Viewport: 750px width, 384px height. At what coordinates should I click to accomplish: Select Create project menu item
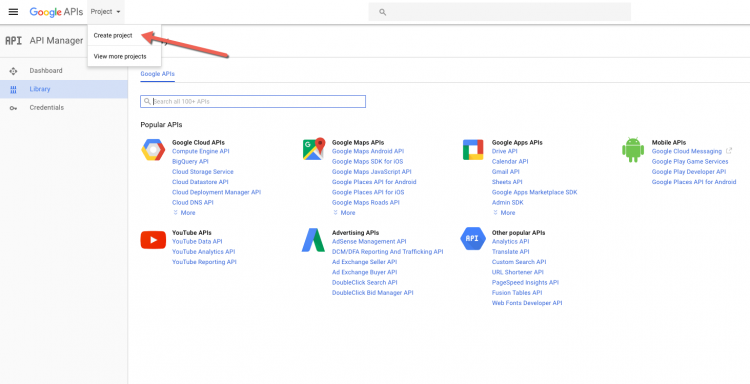coord(124,35)
